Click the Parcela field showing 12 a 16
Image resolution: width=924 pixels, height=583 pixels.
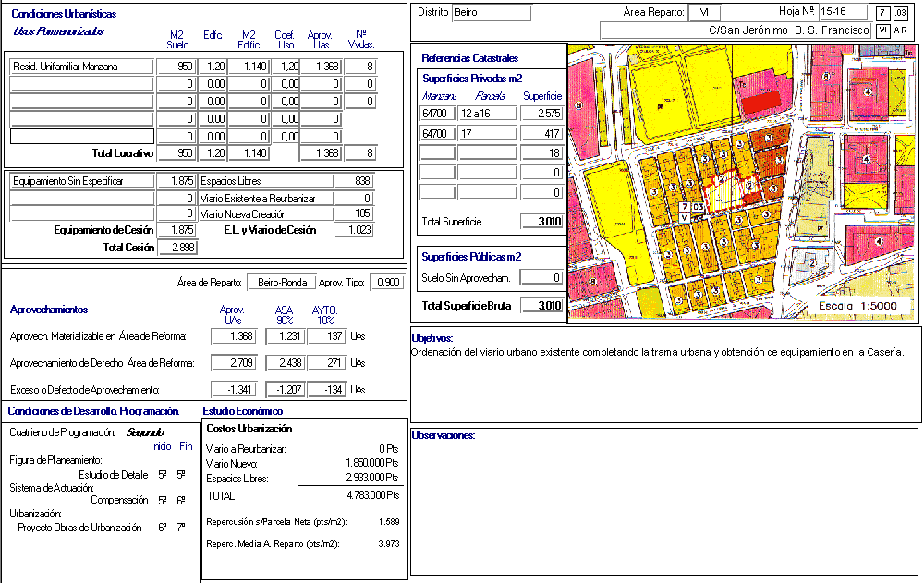(487, 113)
